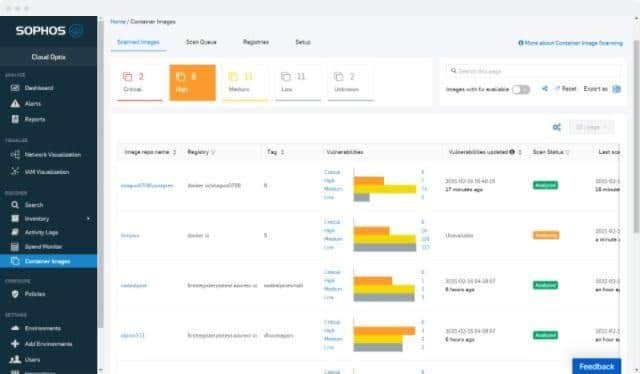Click the Feedback button
Image resolution: width=640 pixels, height=374 pixels.
pyautogui.click(x=596, y=366)
